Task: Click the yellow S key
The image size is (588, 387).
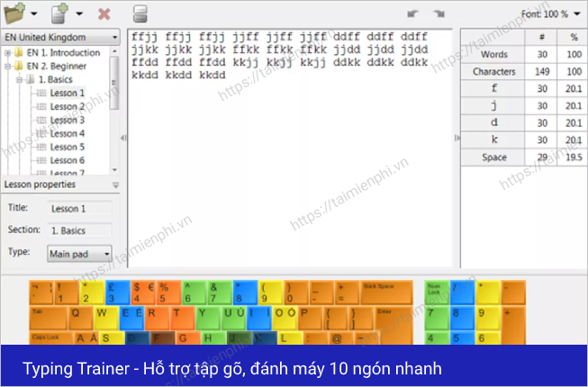Action: 113,337
